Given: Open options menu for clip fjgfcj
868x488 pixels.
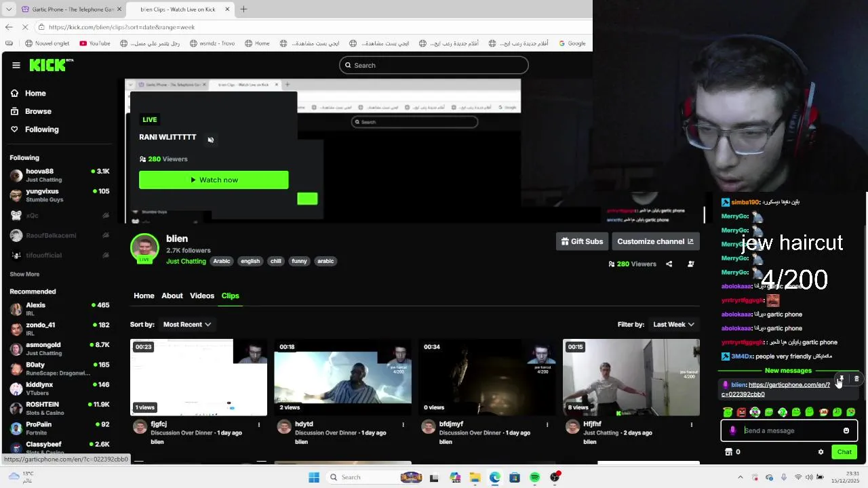Looking at the screenshot, I should coord(259,425).
